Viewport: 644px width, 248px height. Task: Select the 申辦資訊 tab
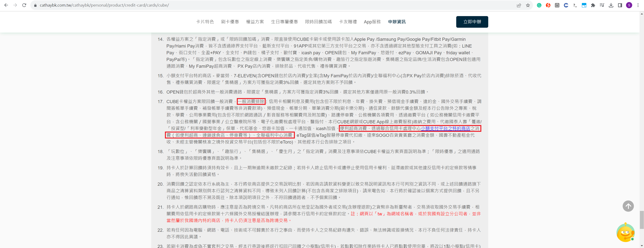pyautogui.click(x=397, y=22)
